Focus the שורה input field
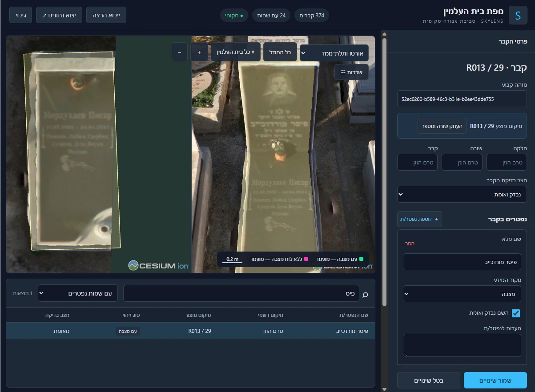The width and height of the screenshot is (535, 392). (x=462, y=163)
